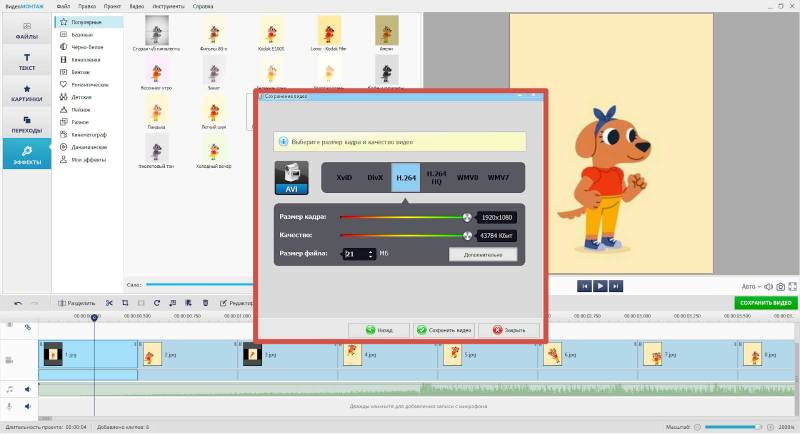This screenshot has height=434, width=800.
Task: Select the Мои эффекты category
Action: (x=89, y=160)
